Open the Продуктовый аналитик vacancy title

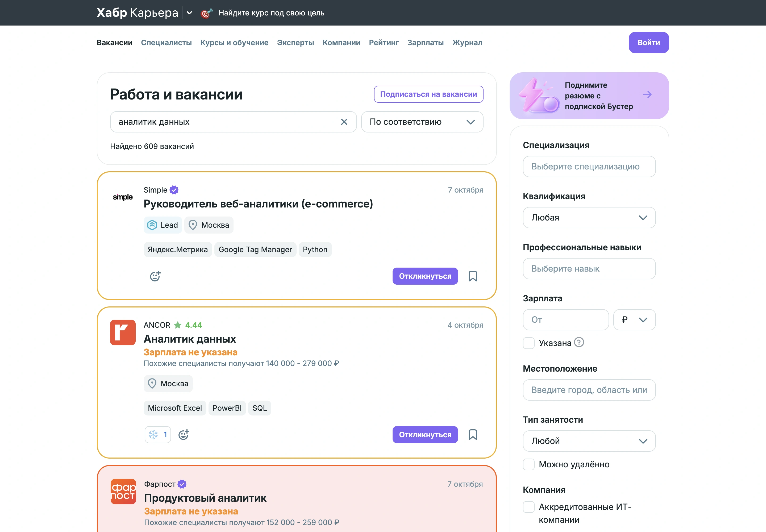pos(205,498)
